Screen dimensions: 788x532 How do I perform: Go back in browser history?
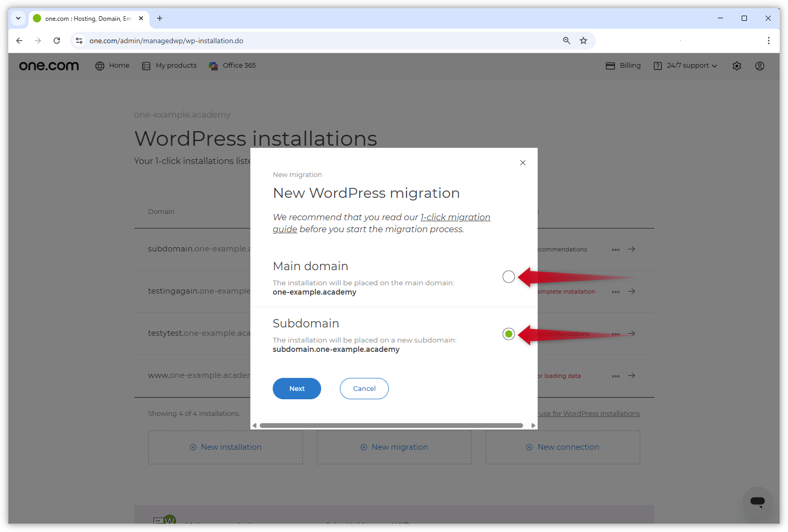19,41
